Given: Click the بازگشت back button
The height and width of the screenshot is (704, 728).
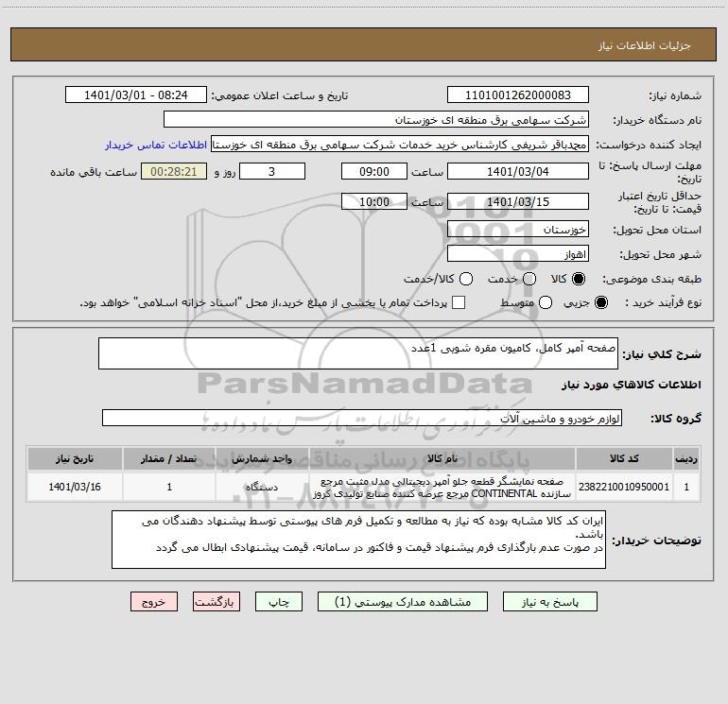Looking at the screenshot, I should (217, 602).
